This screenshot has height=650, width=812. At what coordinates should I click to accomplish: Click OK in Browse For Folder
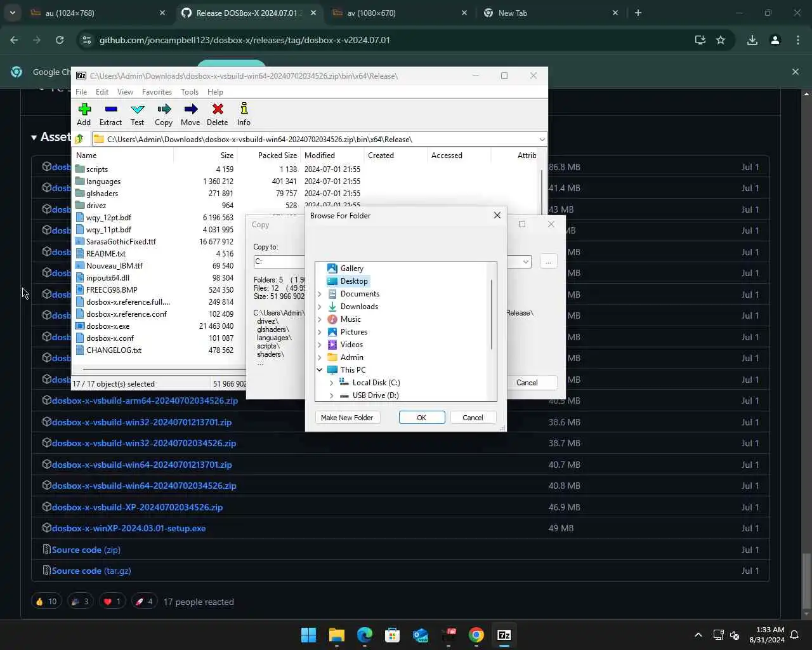pyautogui.click(x=421, y=418)
